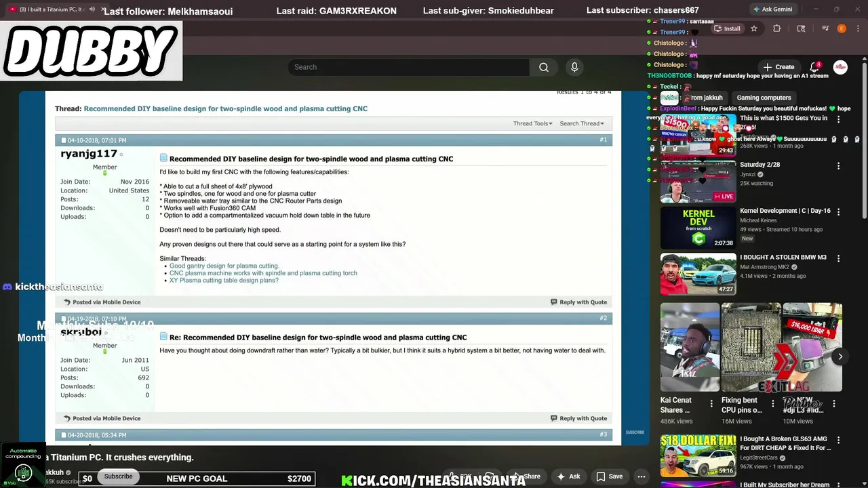
Task: Expand the Search Thread dropdown
Action: pyautogui.click(x=581, y=123)
